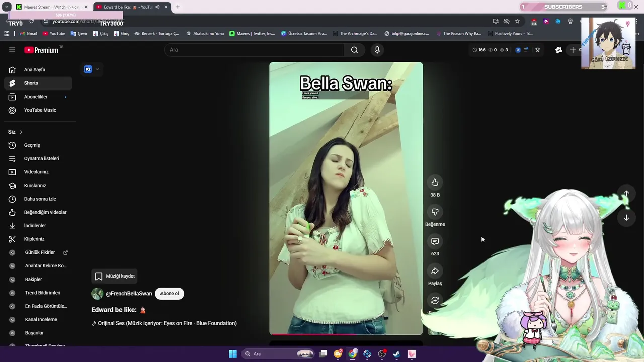
Task: Open Kanal İnceleme item
Action: [x=38, y=319]
